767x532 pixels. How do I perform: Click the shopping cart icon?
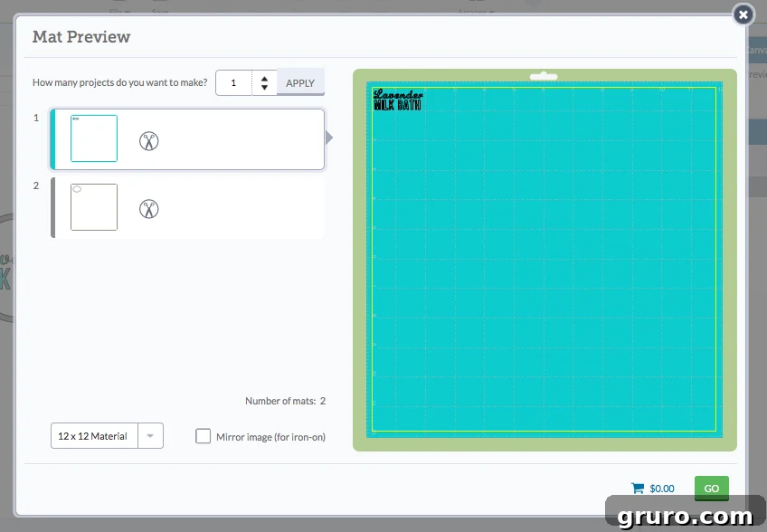638,488
